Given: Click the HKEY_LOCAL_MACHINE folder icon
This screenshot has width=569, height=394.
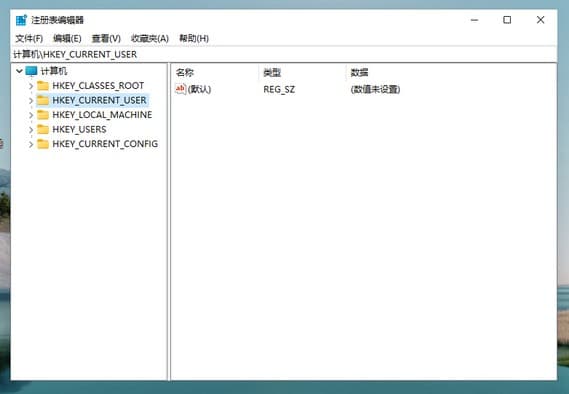Looking at the screenshot, I should click(43, 115).
